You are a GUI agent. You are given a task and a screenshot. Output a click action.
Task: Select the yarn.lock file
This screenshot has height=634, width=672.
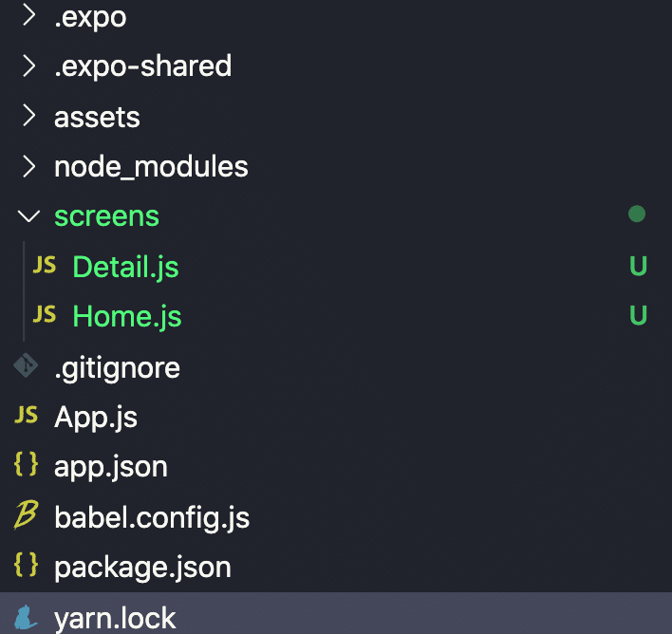[x=115, y=618]
